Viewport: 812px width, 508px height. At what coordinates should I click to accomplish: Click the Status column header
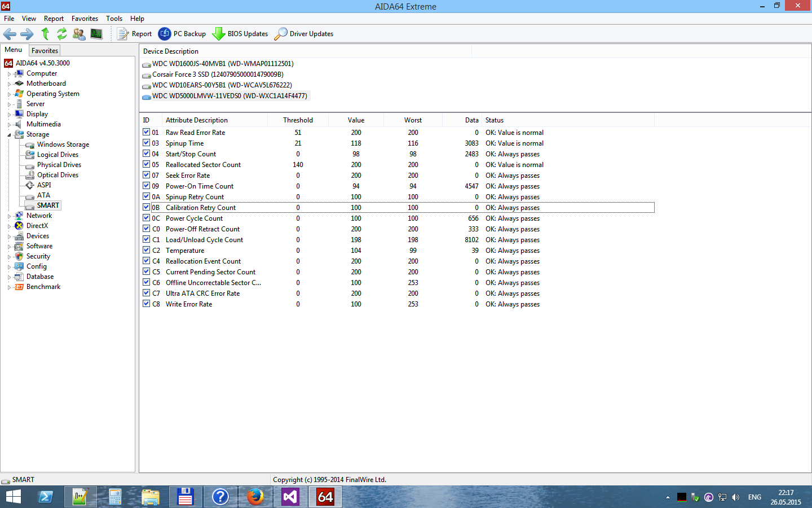(x=568, y=120)
